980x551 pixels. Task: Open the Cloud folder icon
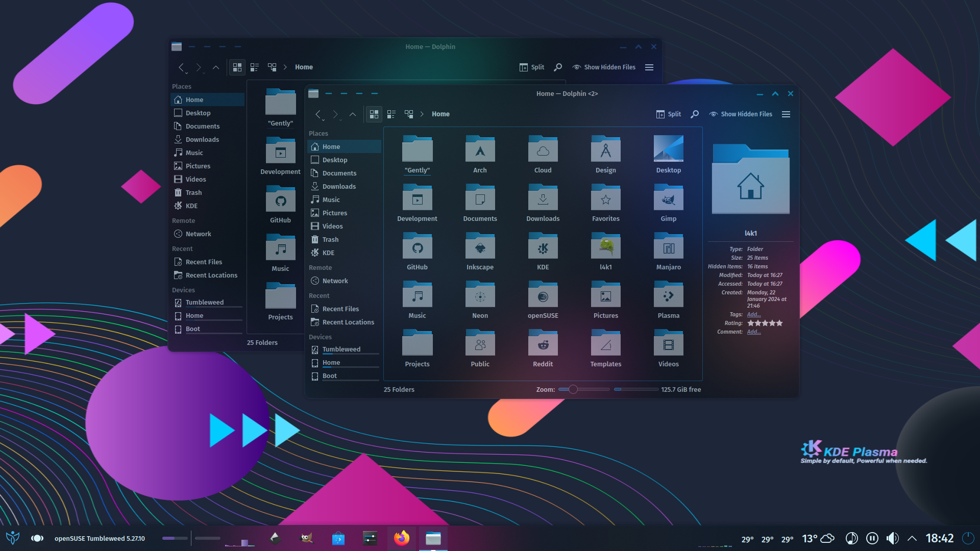[x=543, y=149]
